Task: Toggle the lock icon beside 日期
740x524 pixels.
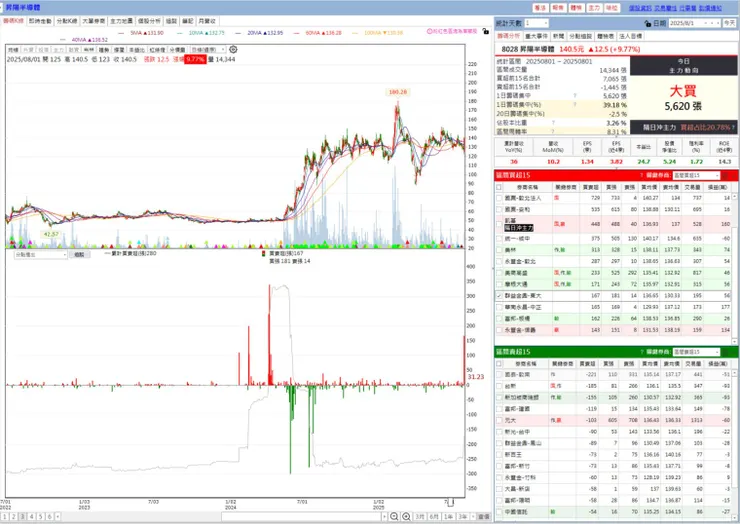Action: 648,23
